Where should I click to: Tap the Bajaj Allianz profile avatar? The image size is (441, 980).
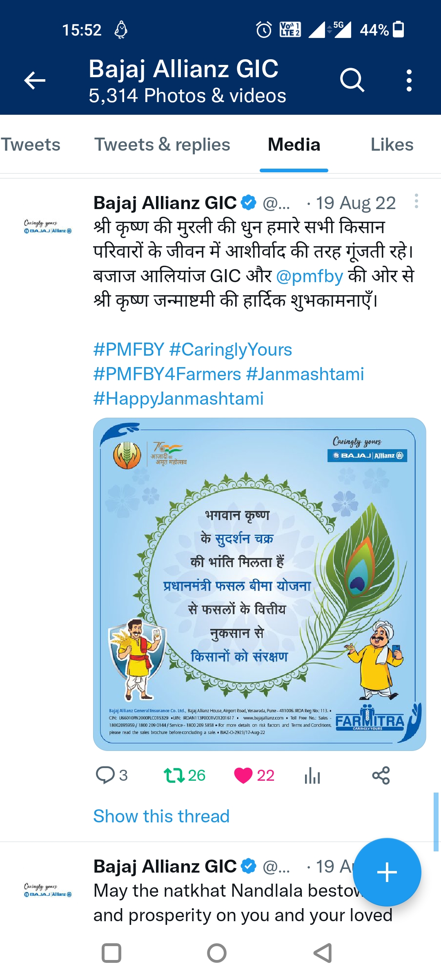point(48,227)
